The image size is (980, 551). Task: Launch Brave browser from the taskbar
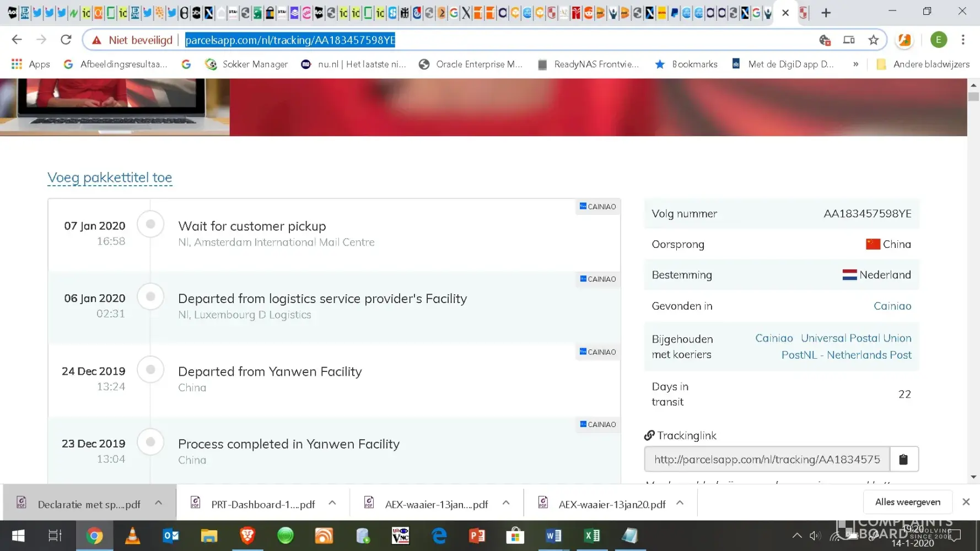(x=247, y=536)
